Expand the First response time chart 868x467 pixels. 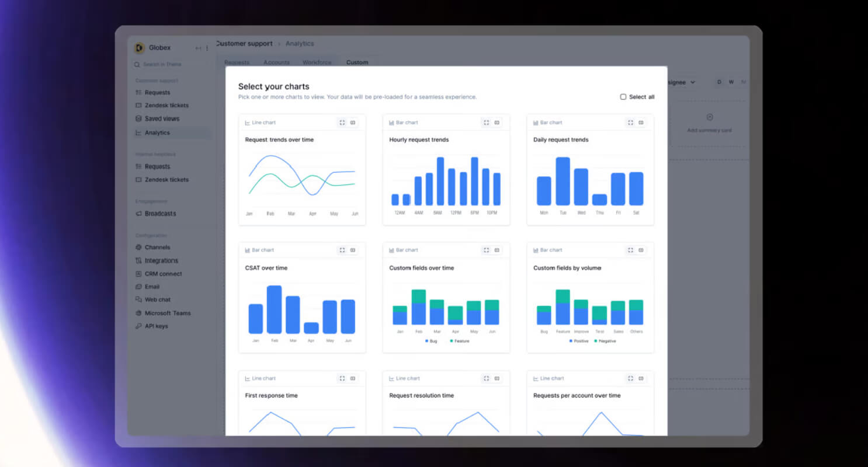pos(342,378)
